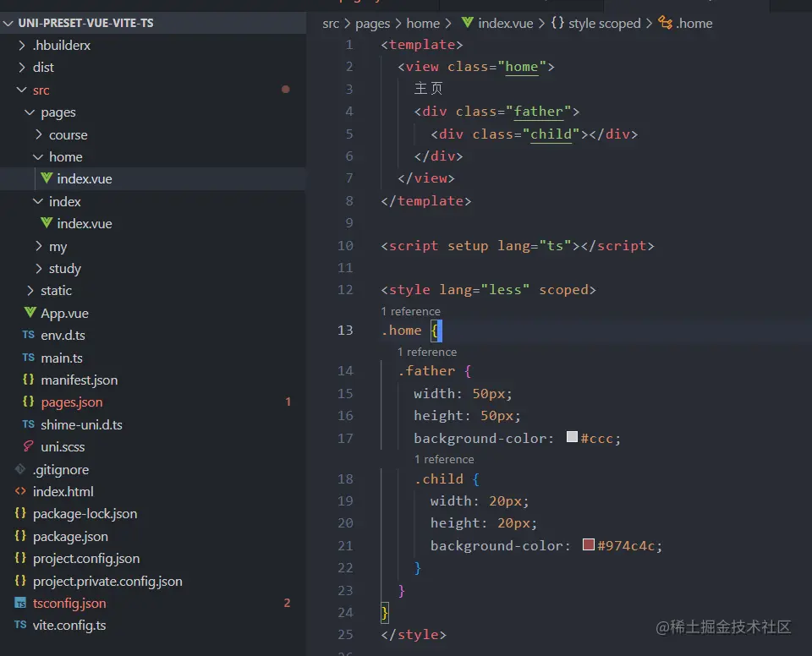Click the env.d.ts TypeScript icon
This screenshot has height=656, width=812.
tap(29, 335)
